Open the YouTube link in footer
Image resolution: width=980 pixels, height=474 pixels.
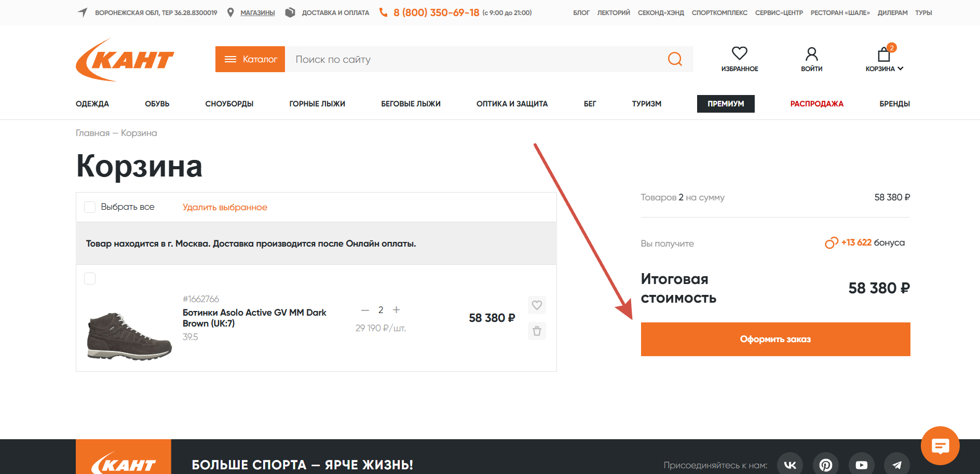click(x=862, y=465)
